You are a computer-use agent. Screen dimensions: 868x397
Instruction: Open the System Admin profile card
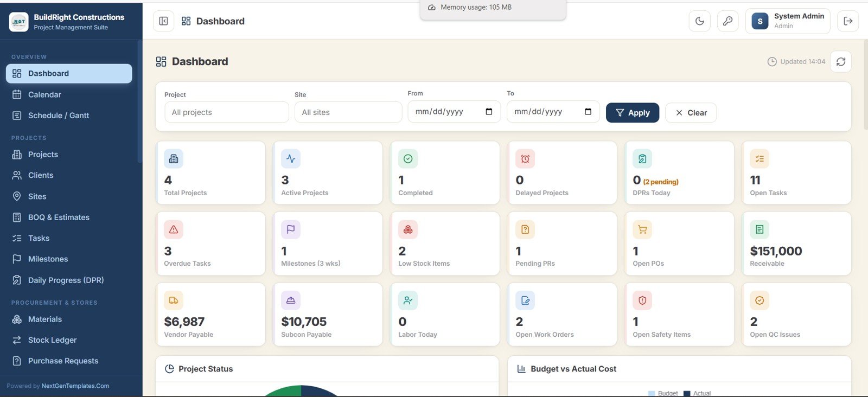788,21
